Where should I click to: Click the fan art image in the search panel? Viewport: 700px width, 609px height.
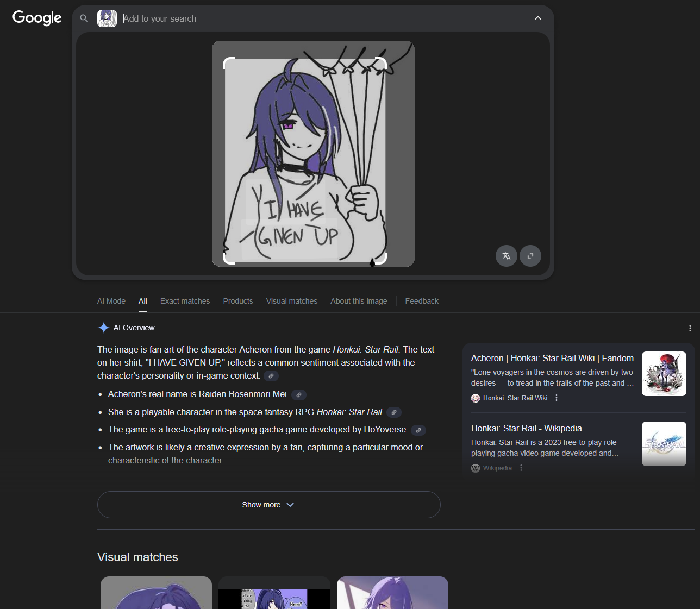click(313, 154)
